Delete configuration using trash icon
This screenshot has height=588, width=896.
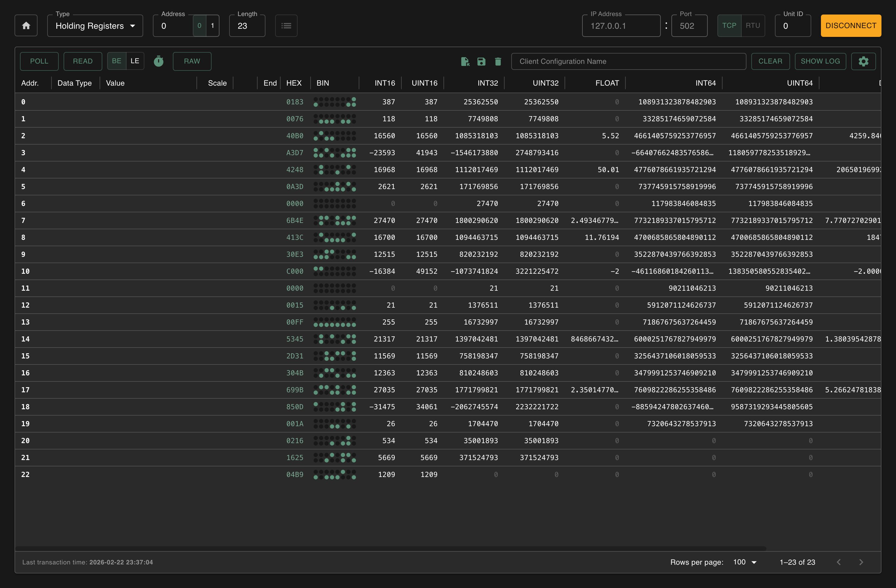[498, 61]
